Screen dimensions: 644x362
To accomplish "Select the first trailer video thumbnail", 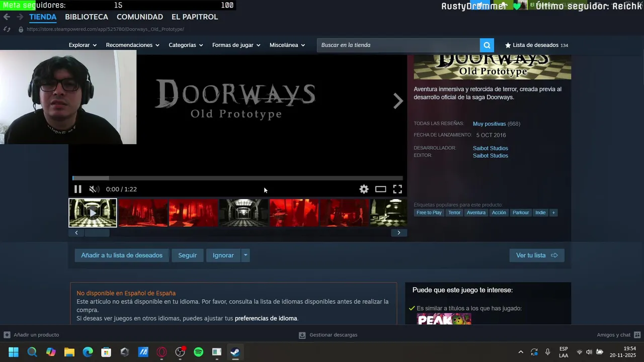I will coord(93,213).
